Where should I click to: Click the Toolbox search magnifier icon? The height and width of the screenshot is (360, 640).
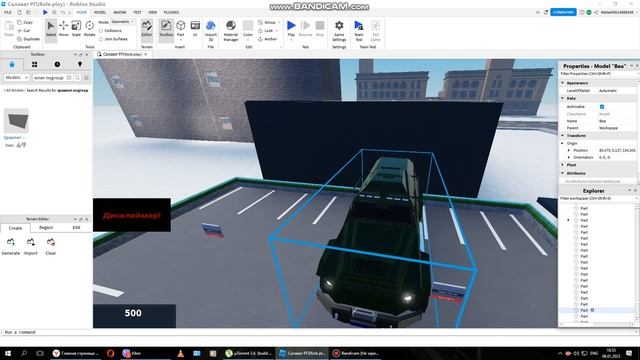[x=77, y=78]
